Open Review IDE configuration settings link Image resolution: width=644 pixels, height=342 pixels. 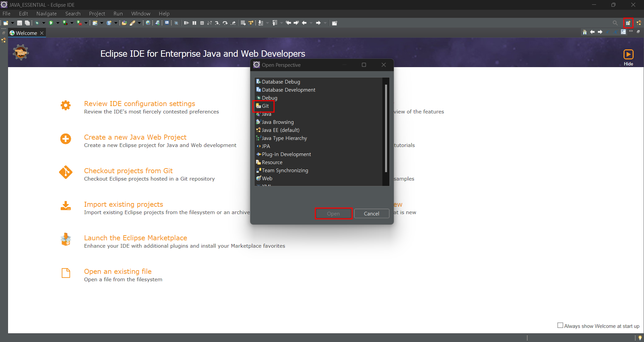click(x=140, y=104)
